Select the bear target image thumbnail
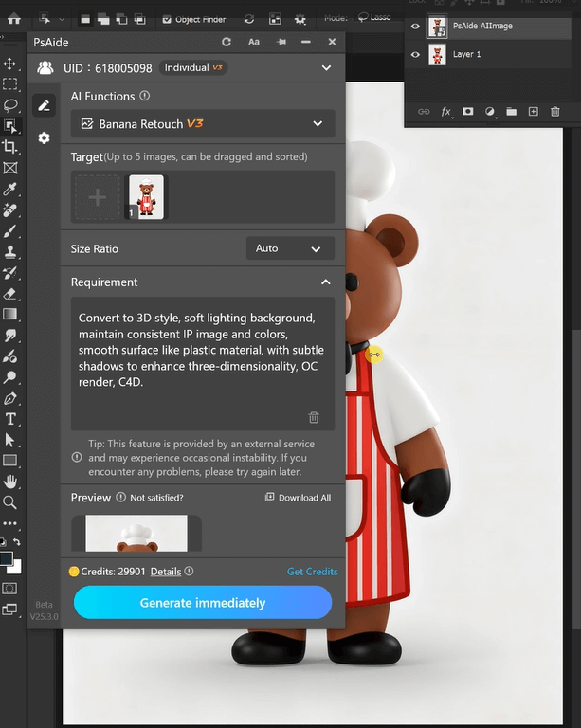The image size is (581, 728). 146,197
